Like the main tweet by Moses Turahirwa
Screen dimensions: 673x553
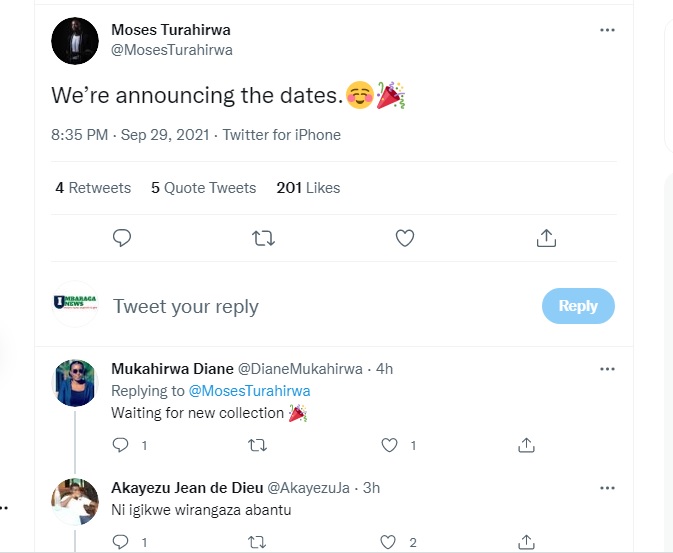click(x=405, y=238)
